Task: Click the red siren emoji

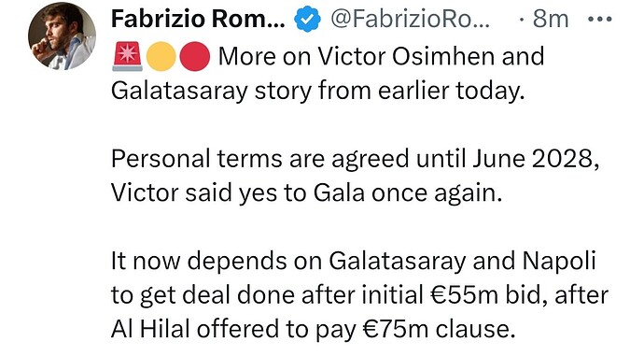Action: coord(127,56)
